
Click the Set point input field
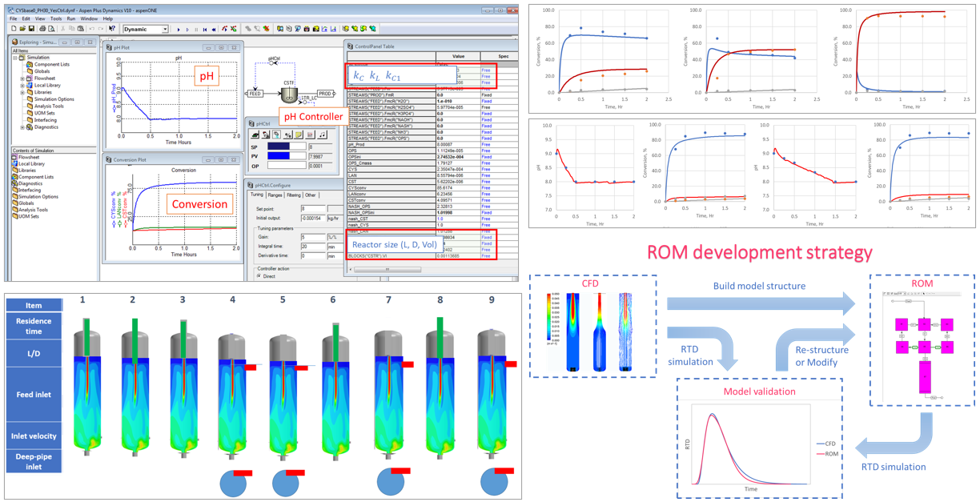tap(312, 209)
